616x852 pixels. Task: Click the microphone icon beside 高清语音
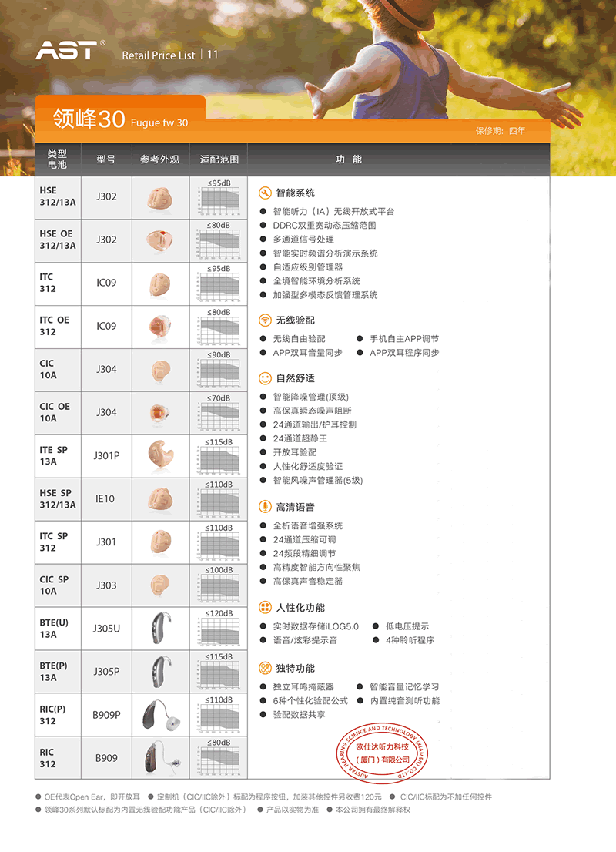[x=265, y=507]
